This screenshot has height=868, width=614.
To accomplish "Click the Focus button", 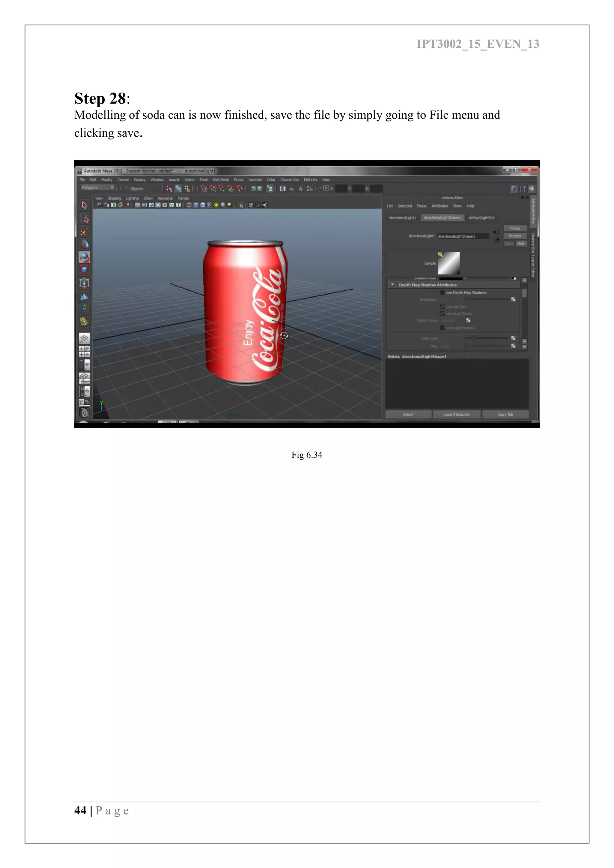I will point(515,228).
